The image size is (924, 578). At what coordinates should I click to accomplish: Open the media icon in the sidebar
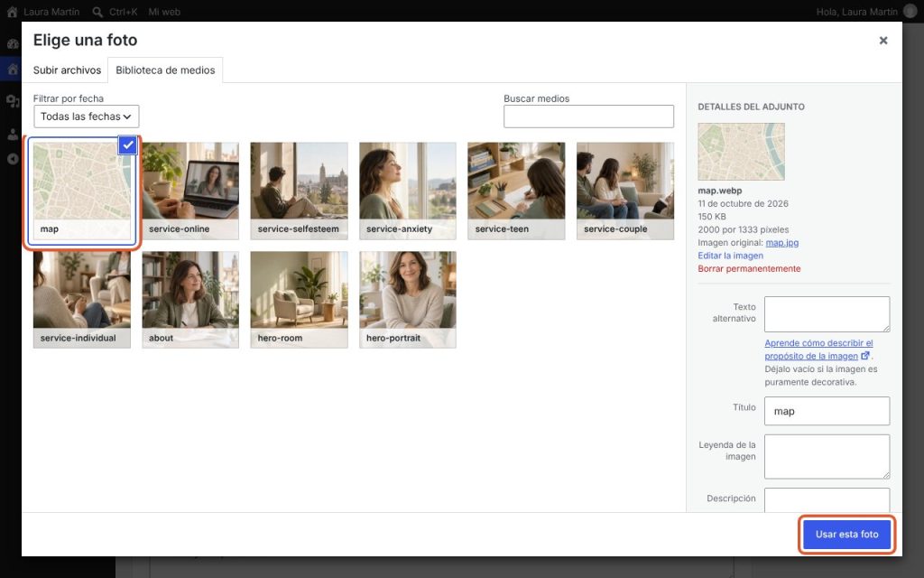click(x=13, y=101)
